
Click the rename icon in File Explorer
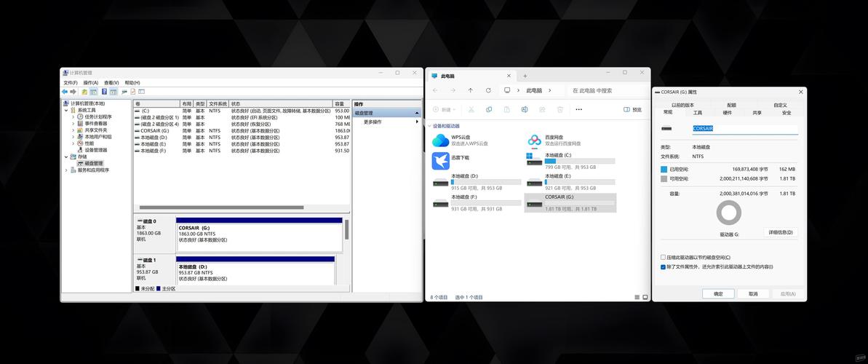525,110
